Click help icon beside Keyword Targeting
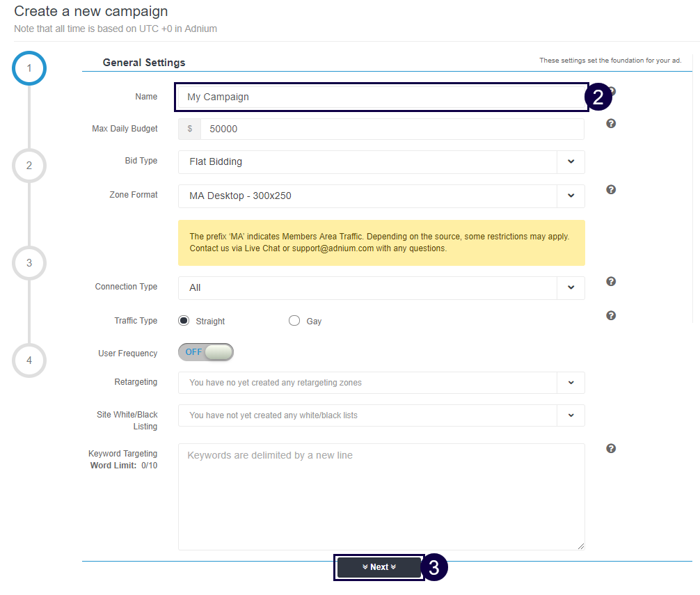The height and width of the screenshot is (595, 700). [611, 449]
